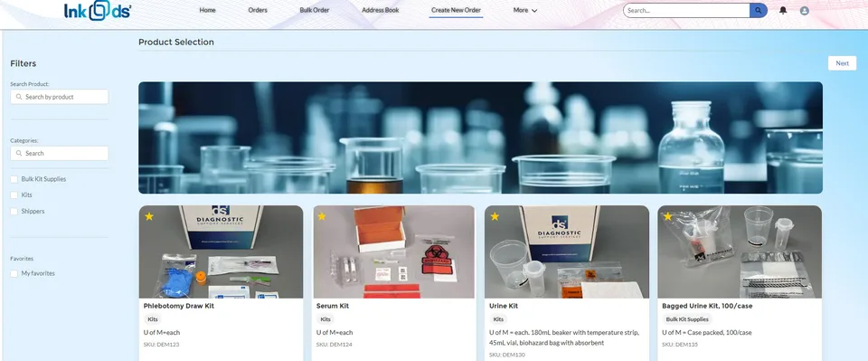The height and width of the screenshot is (361, 868).
Task: Check the Shippers category filter
Action: tap(14, 211)
